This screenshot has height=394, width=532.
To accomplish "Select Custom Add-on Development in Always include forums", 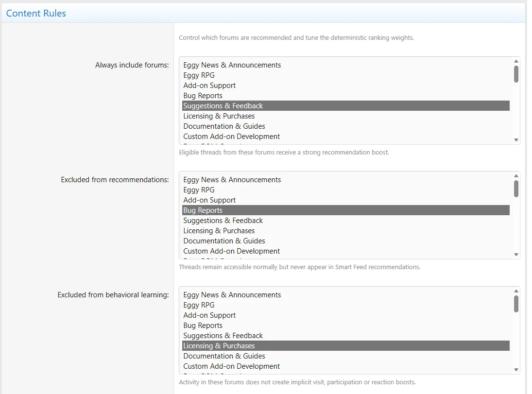I will (346, 137).
